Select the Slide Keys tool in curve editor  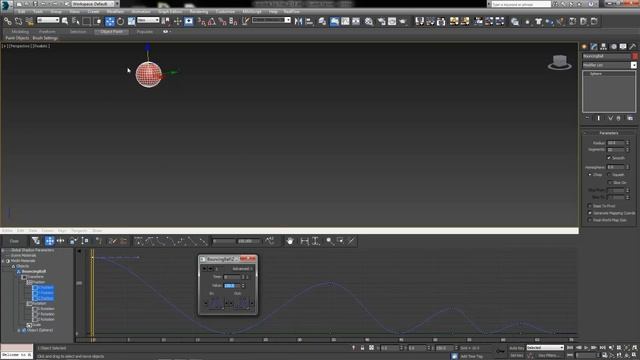pyautogui.click(x=60, y=241)
